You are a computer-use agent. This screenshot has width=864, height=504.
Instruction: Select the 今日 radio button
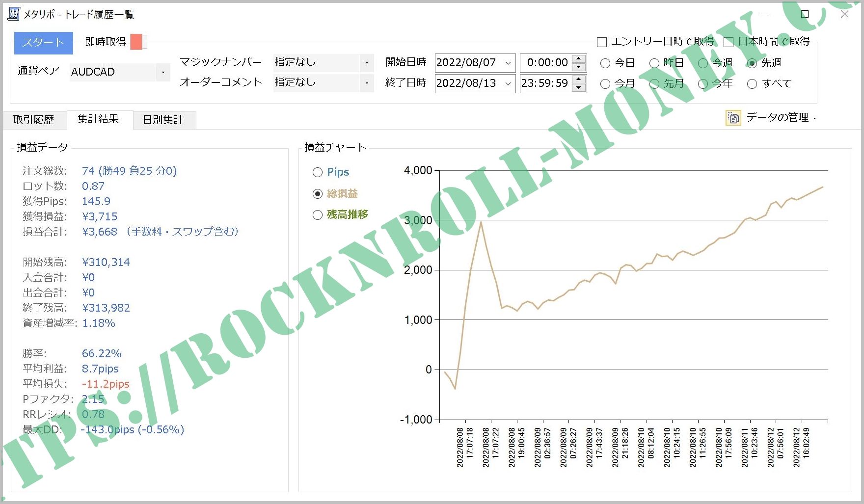605,63
